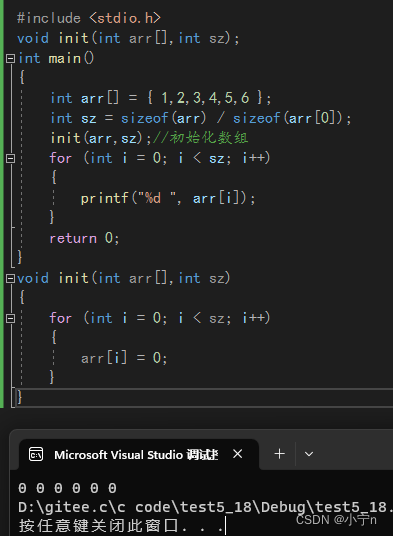Collapse the int main() function block
This screenshot has width=393, height=536.
point(11,58)
